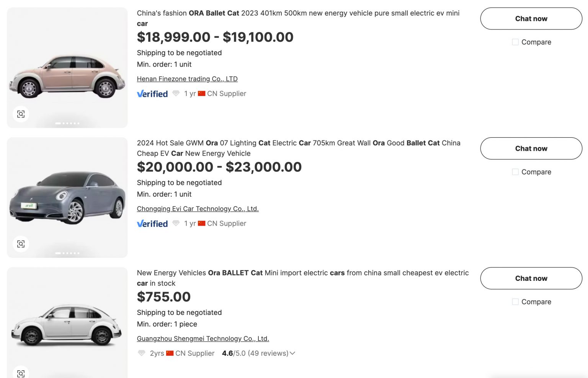Open Henan Finezone trading Co., LTD link
The height and width of the screenshot is (378, 588).
(x=187, y=79)
